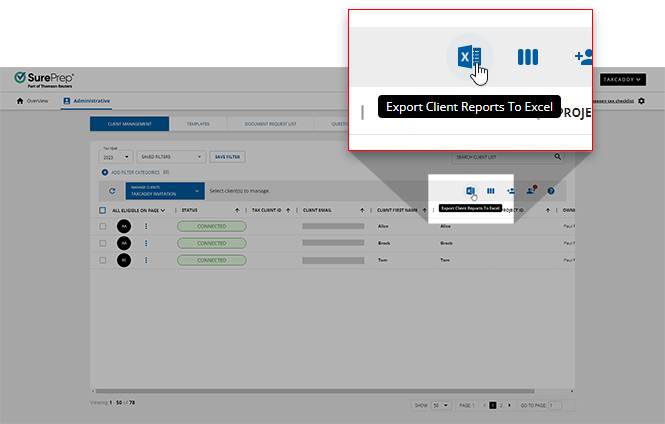Sort by Client First Name arrow
This screenshot has height=424, width=665.
(424, 210)
